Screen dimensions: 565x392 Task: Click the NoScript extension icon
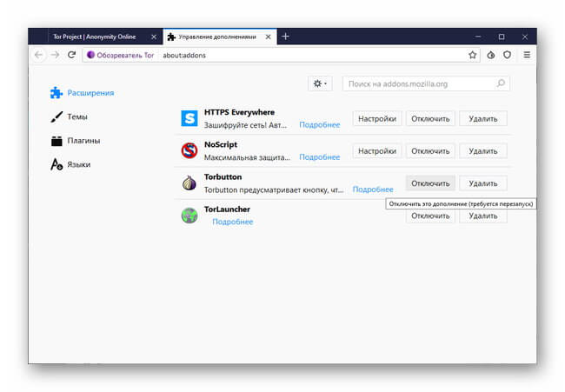[x=189, y=150]
